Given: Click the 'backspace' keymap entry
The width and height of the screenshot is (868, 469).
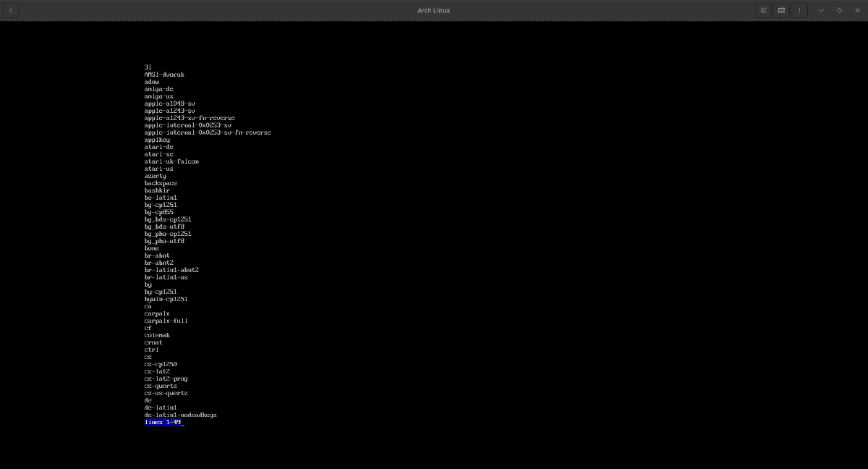Looking at the screenshot, I should click(x=161, y=183).
